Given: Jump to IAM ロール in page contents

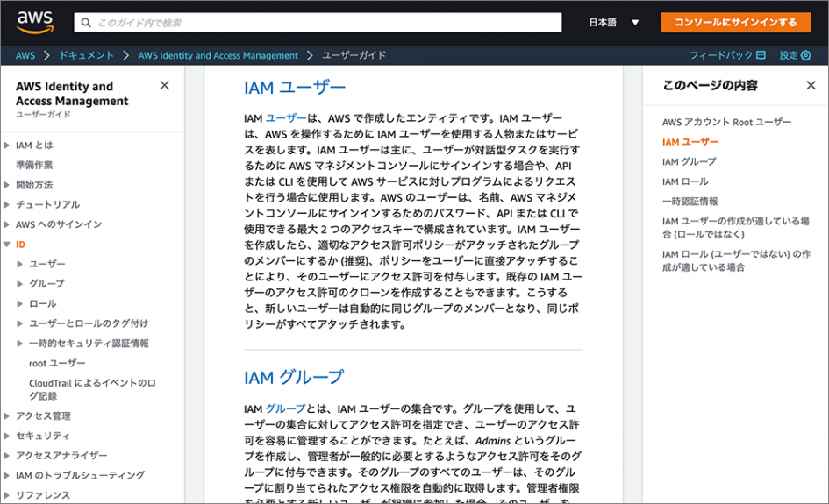Looking at the screenshot, I should pyautogui.click(x=685, y=181).
